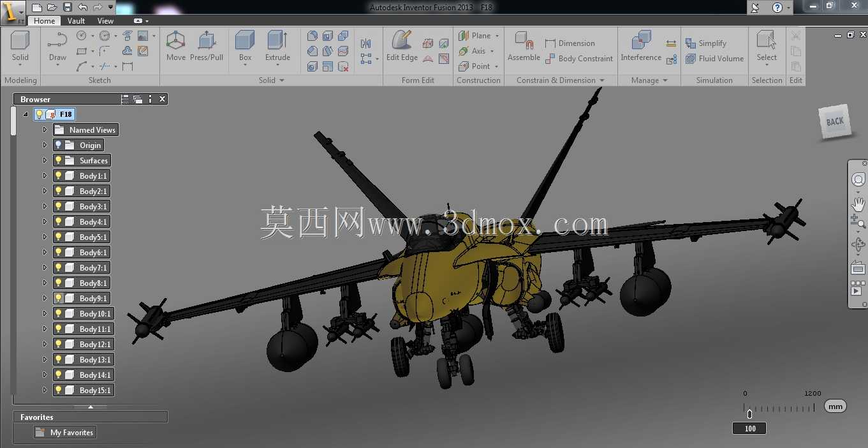Open the Solid panel dropdown arrow
The height and width of the screenshot is (448, 868).
(282, 80)
